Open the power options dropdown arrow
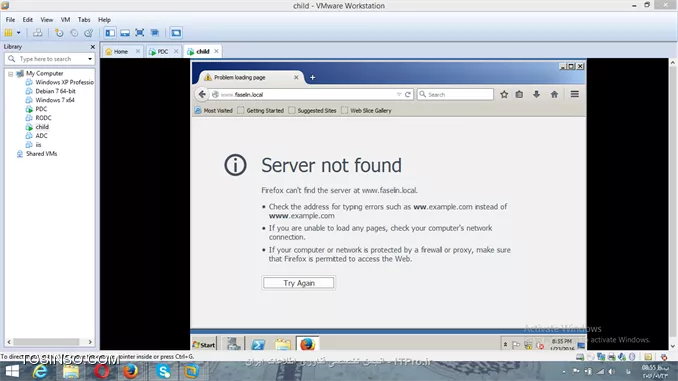Image resolution: width=678 pixels, height=381 pixels. click(19, 32)
